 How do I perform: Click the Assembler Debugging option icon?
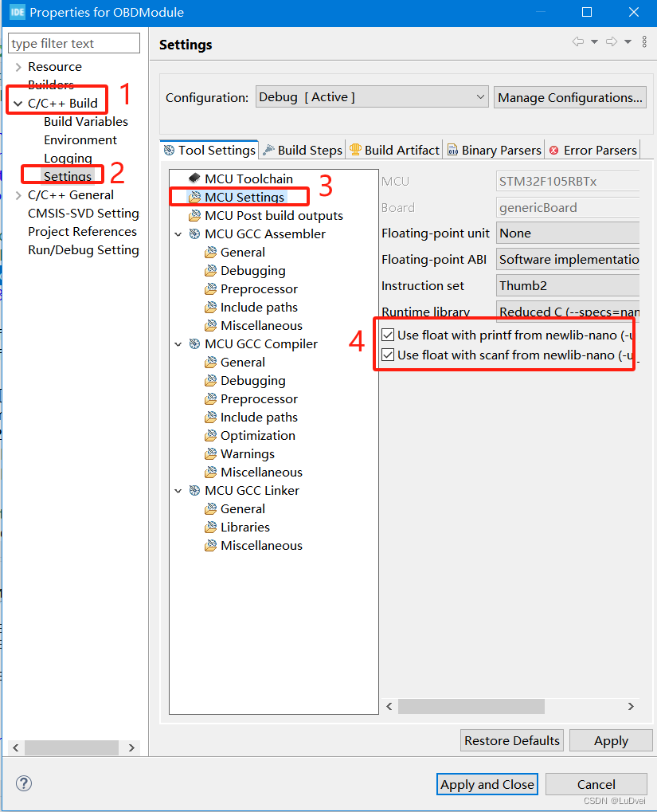pos(211,271)
